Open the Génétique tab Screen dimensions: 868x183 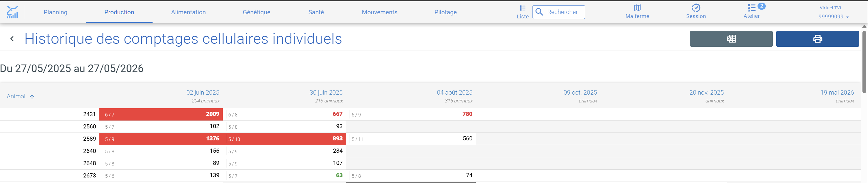pos(256,12)
